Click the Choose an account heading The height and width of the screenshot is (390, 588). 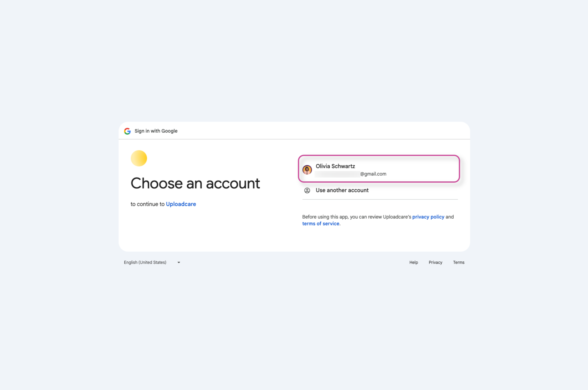[195, 183]
